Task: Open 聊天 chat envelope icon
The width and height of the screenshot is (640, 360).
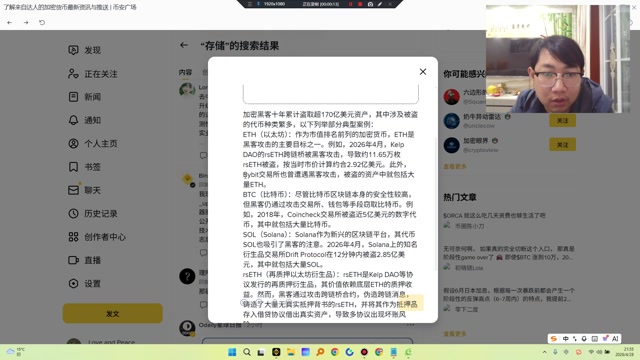Action: click(73, 190)
